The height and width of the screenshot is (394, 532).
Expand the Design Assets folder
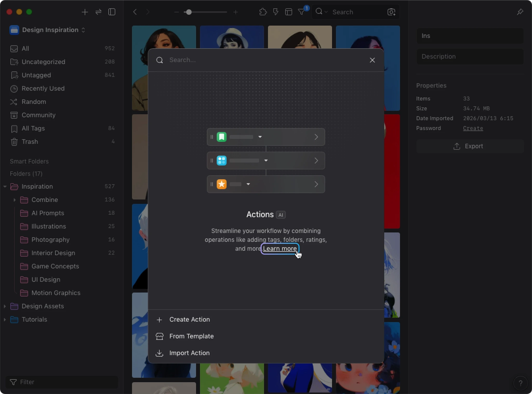click(5, 306)
